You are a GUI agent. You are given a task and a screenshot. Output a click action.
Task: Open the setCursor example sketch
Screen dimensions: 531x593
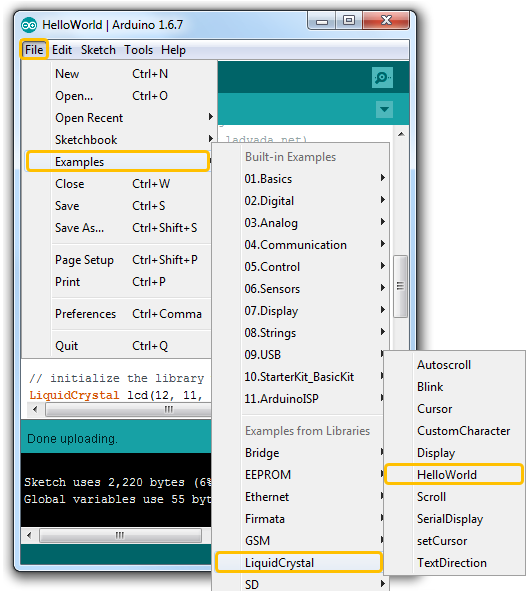click(x=455, y=540)
